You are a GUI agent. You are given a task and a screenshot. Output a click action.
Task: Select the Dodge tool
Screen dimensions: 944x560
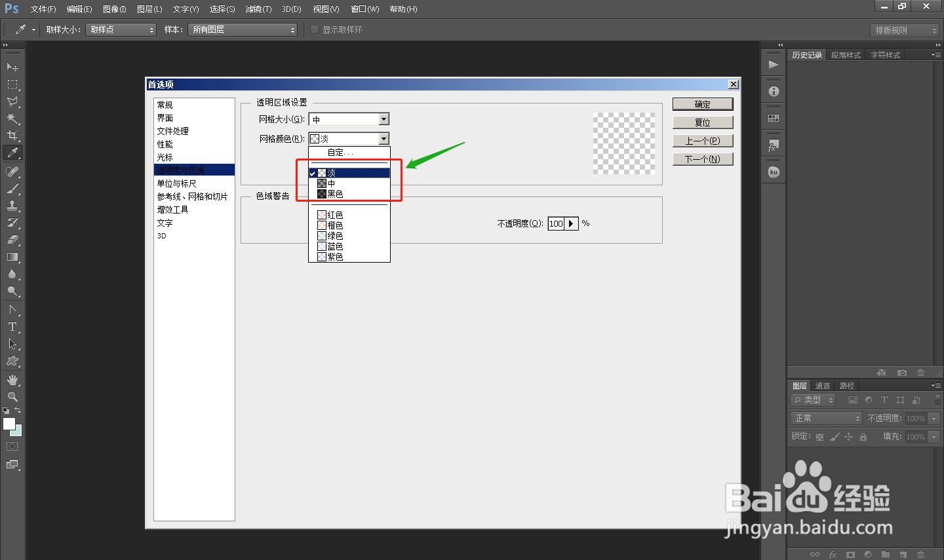pos(12,291)
